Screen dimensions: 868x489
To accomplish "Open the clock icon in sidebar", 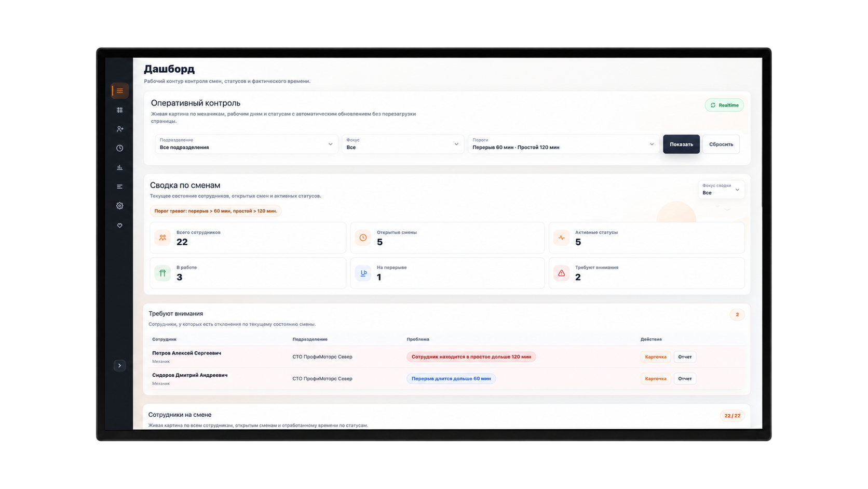I will pos(119,148).
